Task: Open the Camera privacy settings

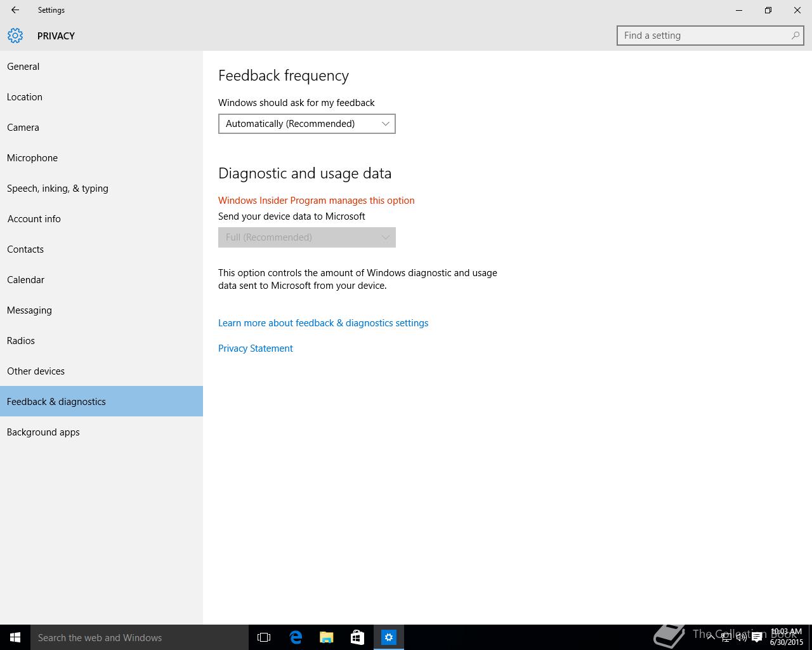Action: (x=101, y=128)
